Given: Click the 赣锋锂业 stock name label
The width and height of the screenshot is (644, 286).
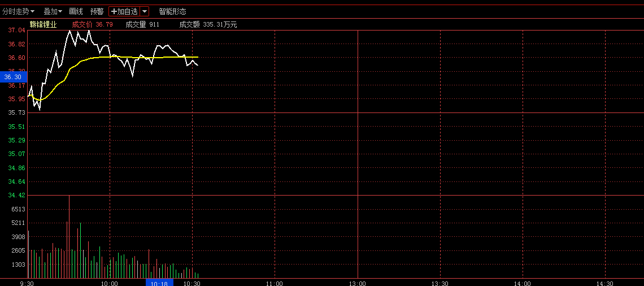Looking at the screenshot, I should 43,24.
